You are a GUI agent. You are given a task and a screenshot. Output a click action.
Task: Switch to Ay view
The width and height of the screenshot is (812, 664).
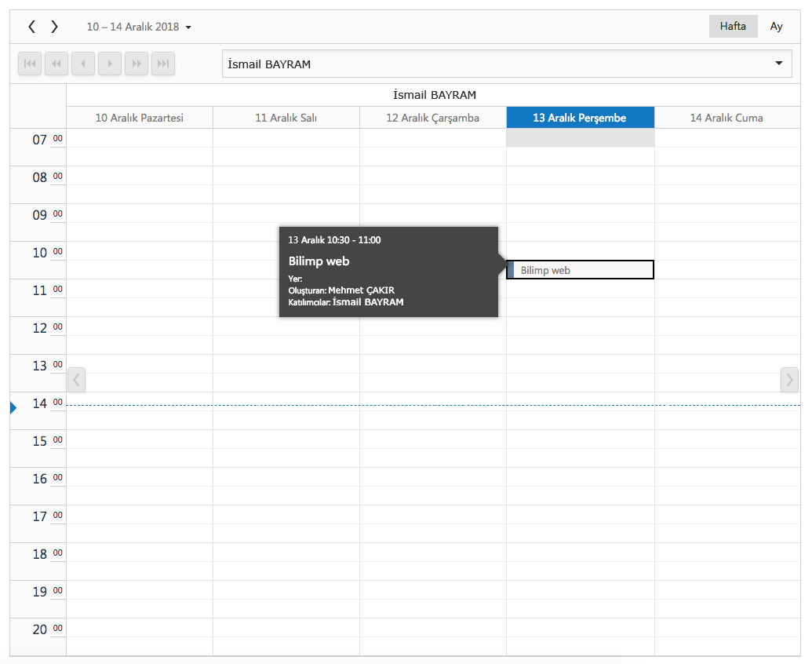[776, 26]
